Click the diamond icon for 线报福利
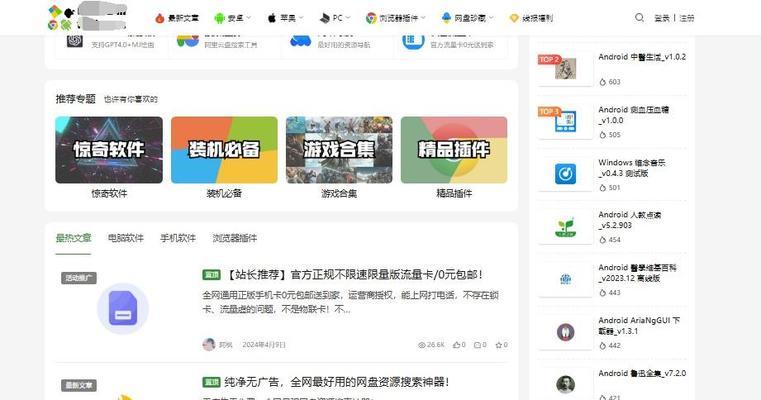The image size is (761, 400). click(x=514, y=18)
